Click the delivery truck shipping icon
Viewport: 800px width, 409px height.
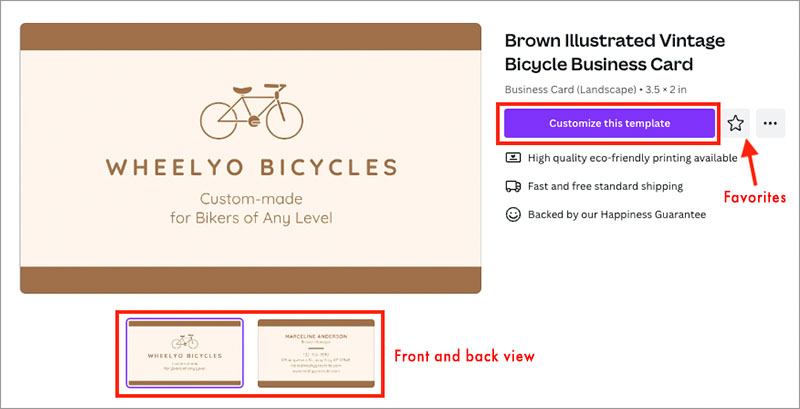pyautogui.click(x=513, y=186)
